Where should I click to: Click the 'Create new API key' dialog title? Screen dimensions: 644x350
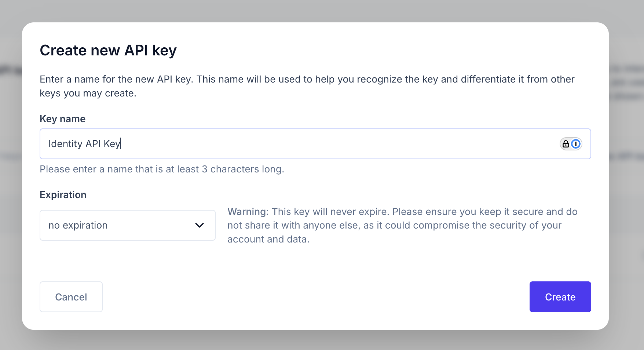coord(108,50)
